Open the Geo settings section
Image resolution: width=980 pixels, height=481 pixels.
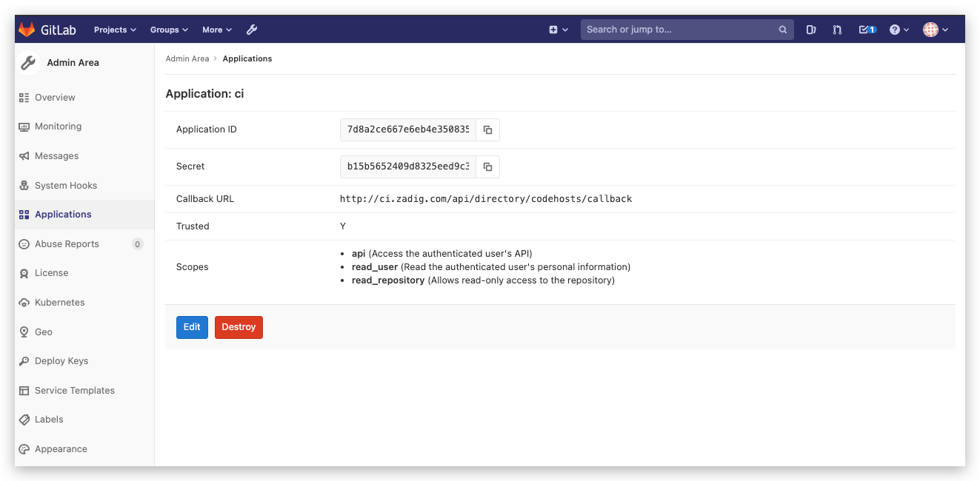[44, 332]
